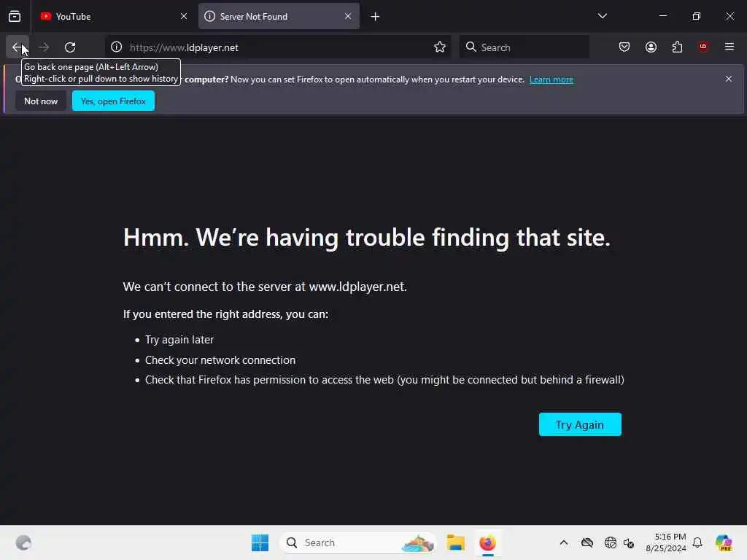Select the Server Not Found tab

(x=279, y=16)
